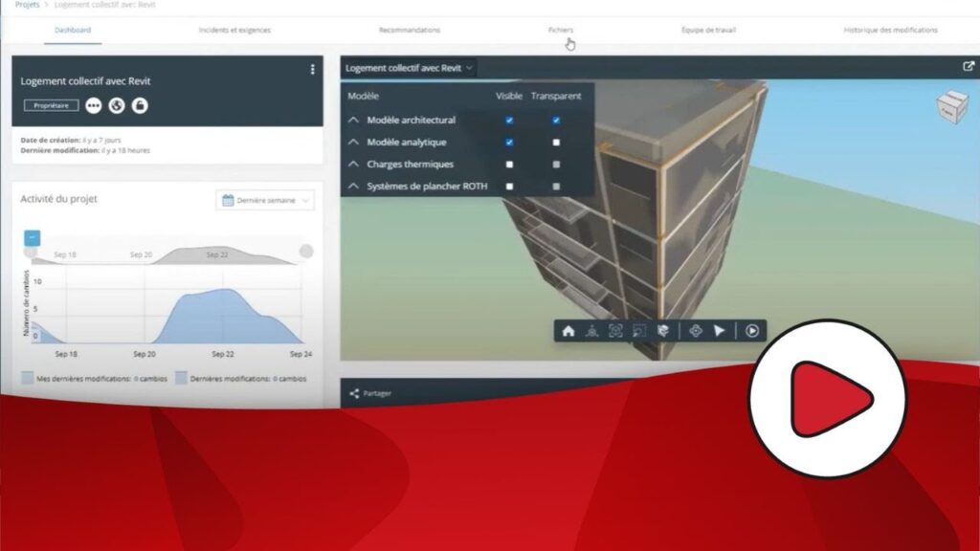Click the globe icon under project title
Screen dimensions: 980x551
117,106
